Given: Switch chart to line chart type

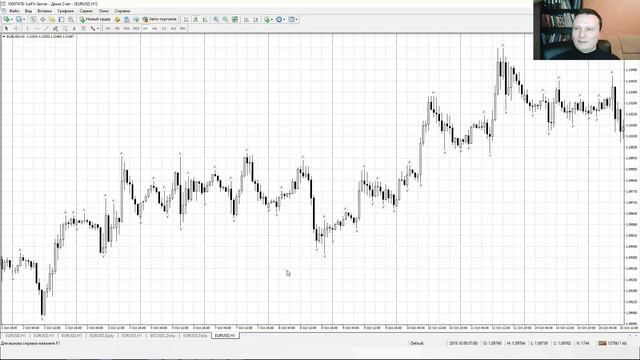Looking at the screenshot, I should pos(205,19).
